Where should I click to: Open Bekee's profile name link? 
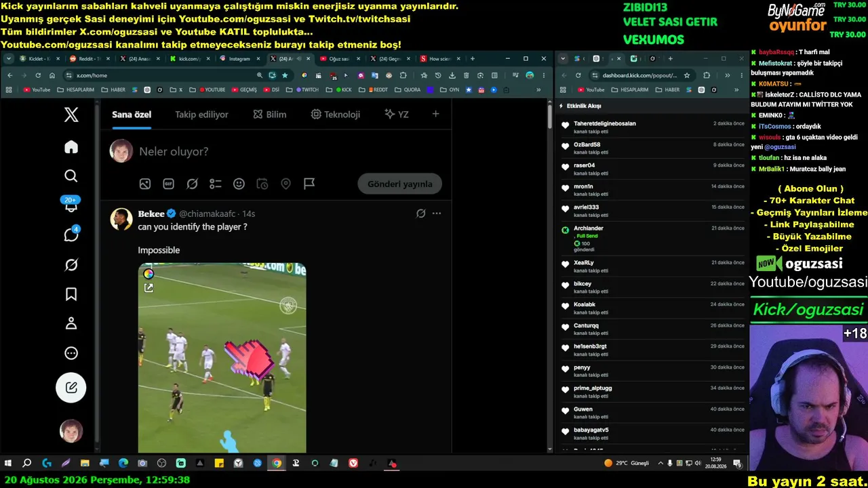click(x=151, y=213)
